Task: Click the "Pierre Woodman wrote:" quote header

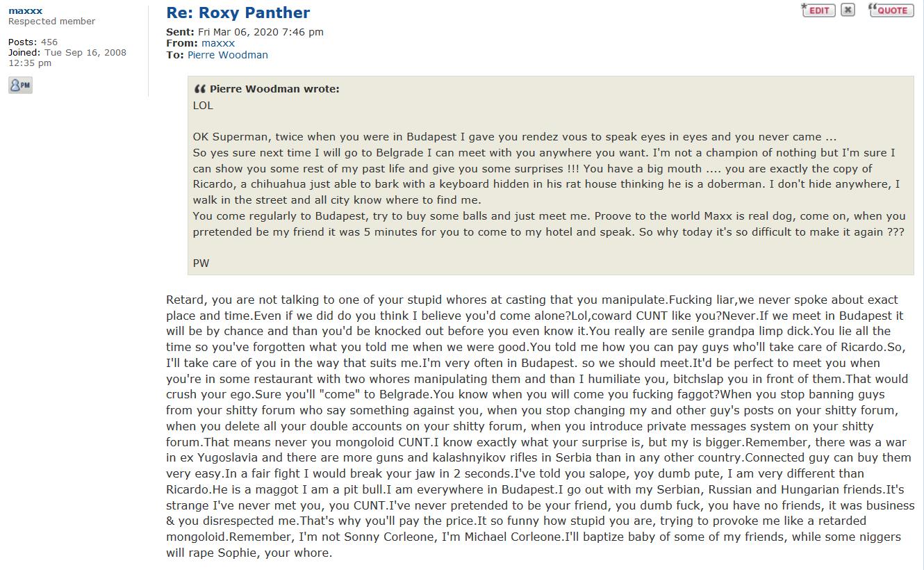Action: click(274, 89)
